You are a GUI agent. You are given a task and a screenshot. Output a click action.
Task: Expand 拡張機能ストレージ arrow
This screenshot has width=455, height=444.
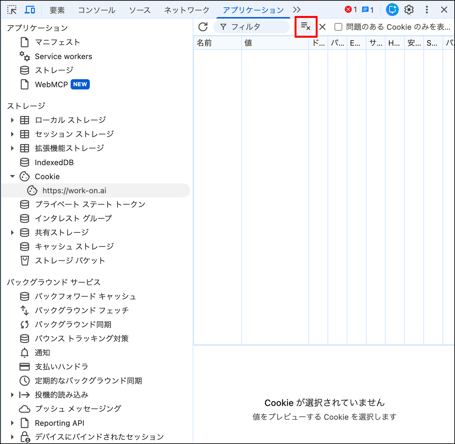coord(12,148)
